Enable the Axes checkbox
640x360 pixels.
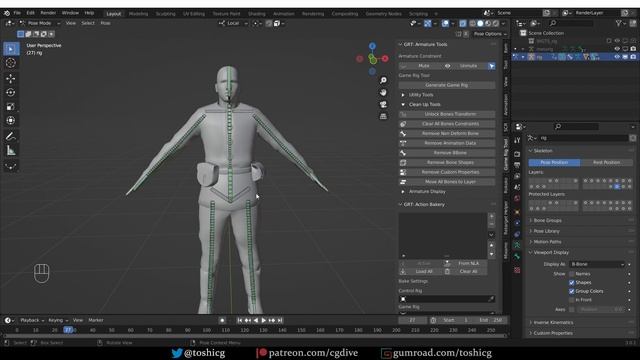[572, 309]
